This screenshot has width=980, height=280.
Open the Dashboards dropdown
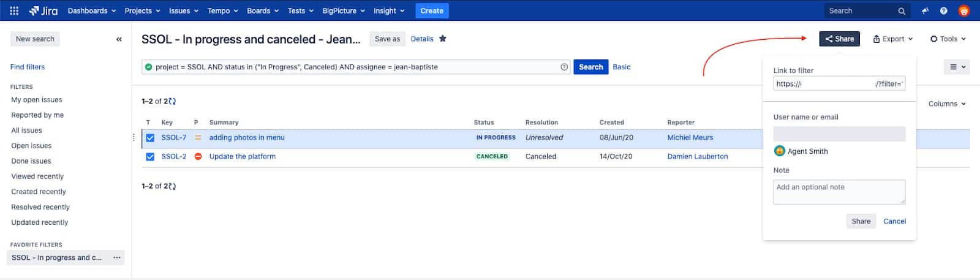coord(92,10)
